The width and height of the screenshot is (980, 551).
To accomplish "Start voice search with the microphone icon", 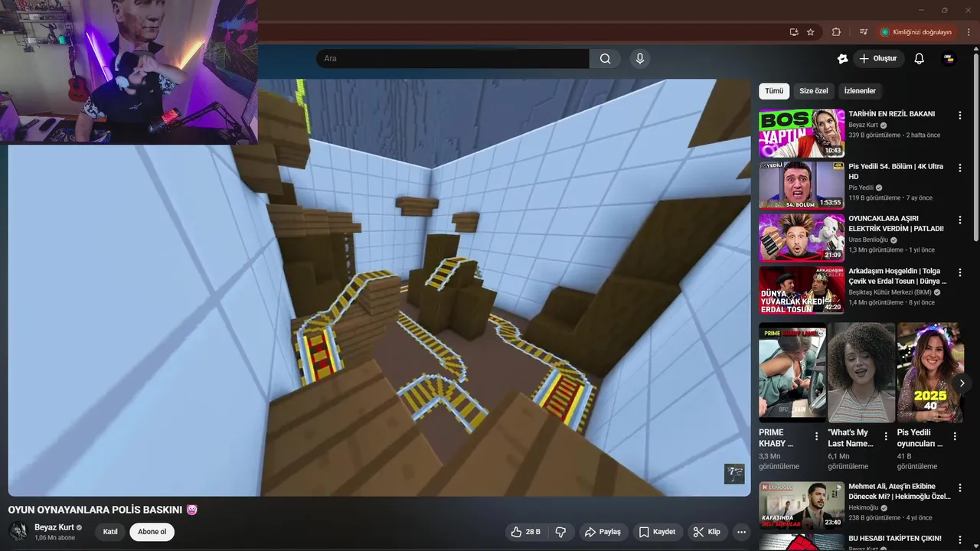I will [640, 59].
